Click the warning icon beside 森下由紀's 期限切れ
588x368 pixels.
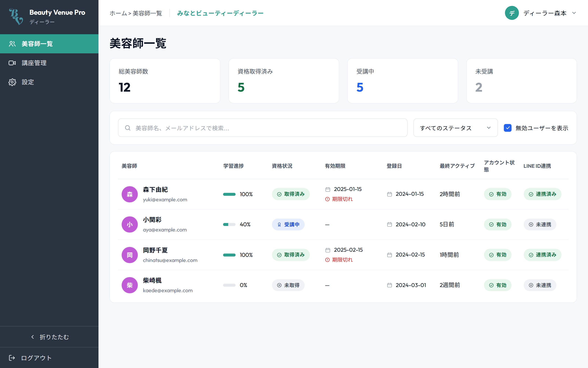coord(327,199)
